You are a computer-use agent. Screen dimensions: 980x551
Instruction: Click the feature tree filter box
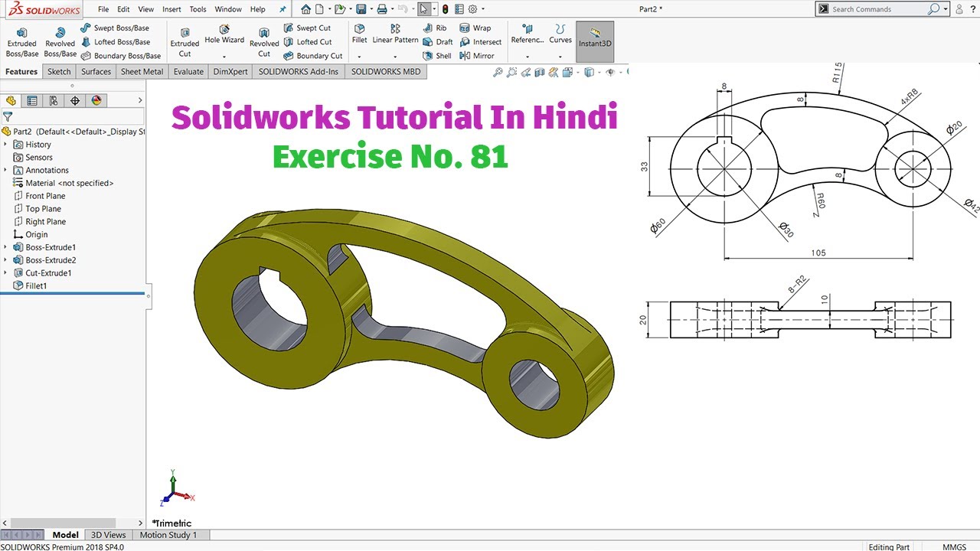tap(73, 117)
